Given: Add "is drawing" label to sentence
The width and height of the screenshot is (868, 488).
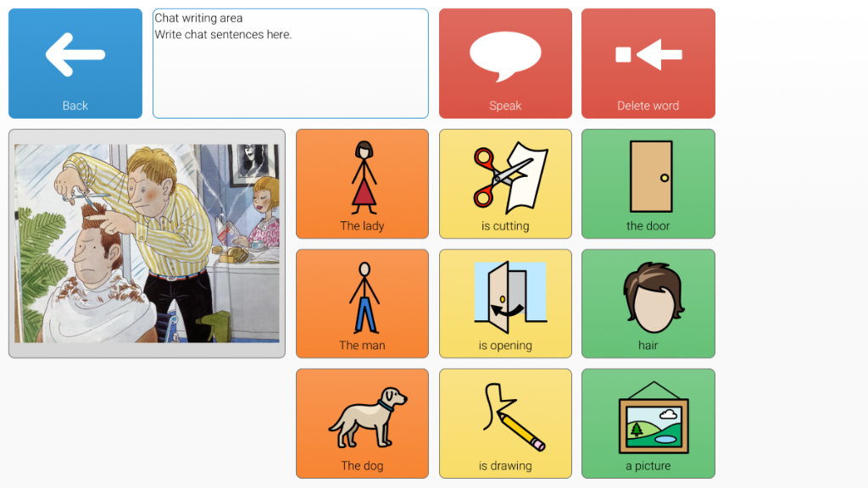Looking at the screenshot, I should (505, 466).
